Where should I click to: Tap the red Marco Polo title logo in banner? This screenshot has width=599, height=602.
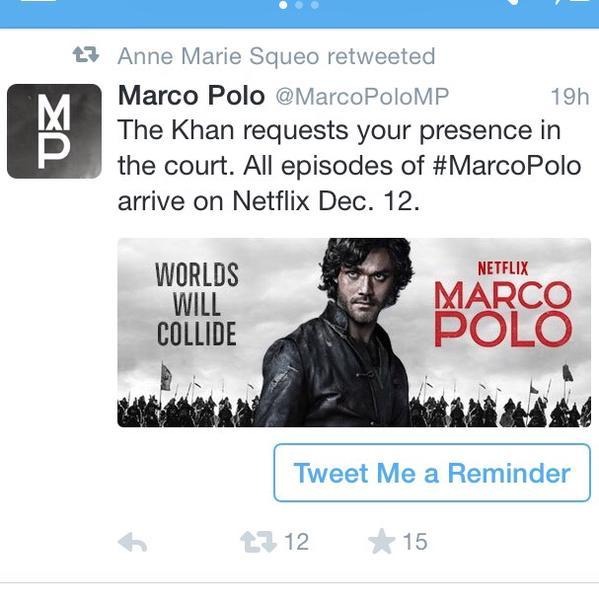[503, 314]
